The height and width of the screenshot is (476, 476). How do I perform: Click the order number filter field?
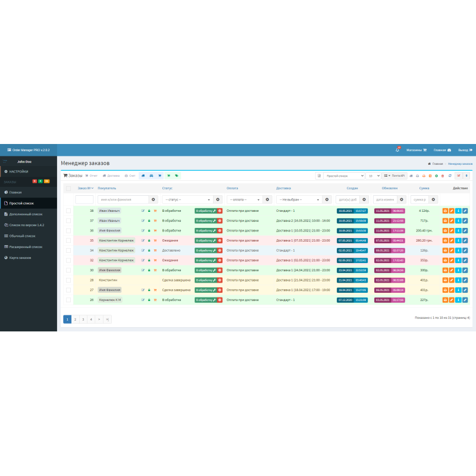tap(84, 199)
